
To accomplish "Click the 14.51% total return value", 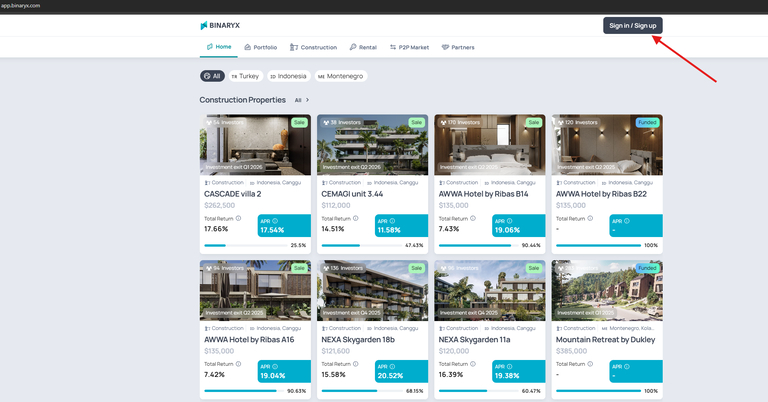I will (333, 229).
